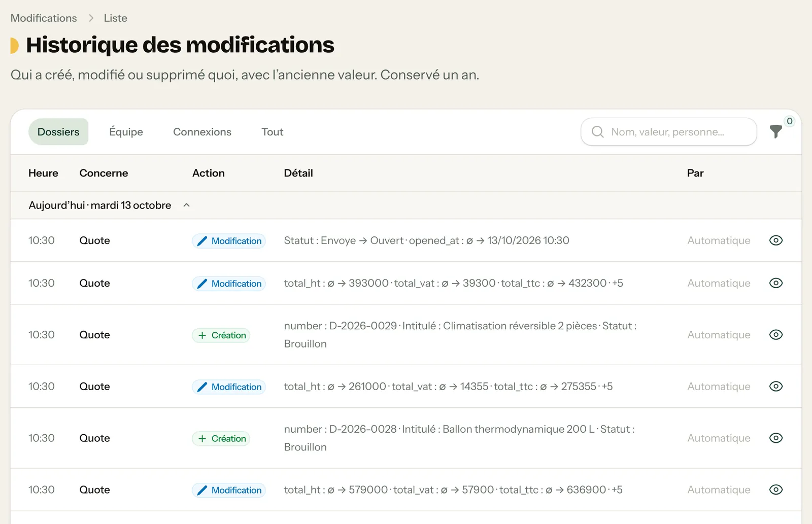View details of the total_ht 261000 row
Screen dimensions: 812x524
[776, 387]
